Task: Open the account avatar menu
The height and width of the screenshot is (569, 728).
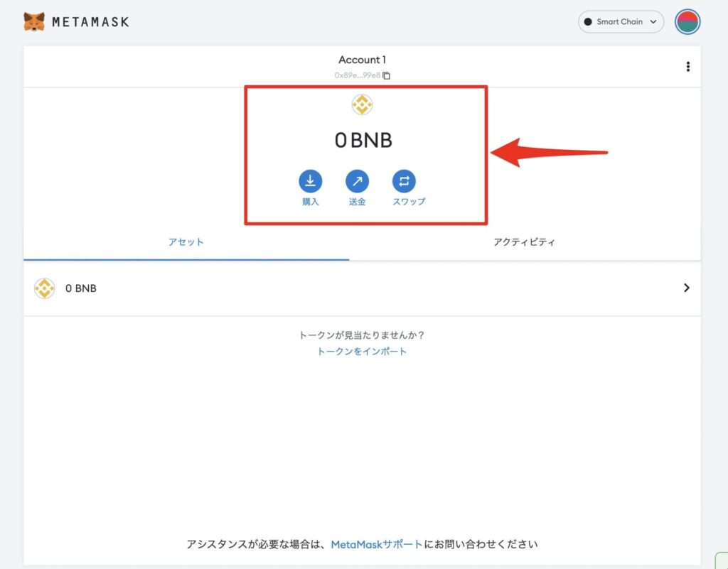Action: pyautogui.click(x=687, y=22)
